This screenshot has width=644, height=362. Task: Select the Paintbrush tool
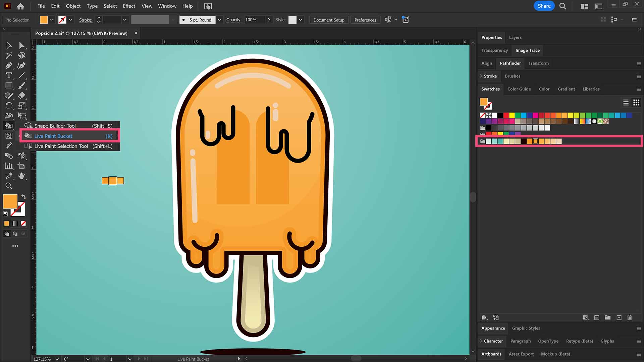[22, 85]
